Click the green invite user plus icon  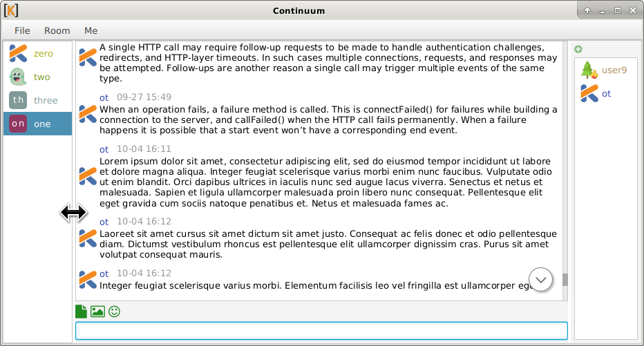[578, 49]
